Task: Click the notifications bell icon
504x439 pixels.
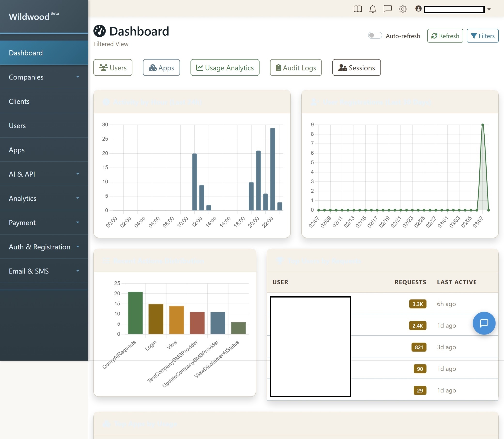Action: pyautogui.click(x=373, y=9)
